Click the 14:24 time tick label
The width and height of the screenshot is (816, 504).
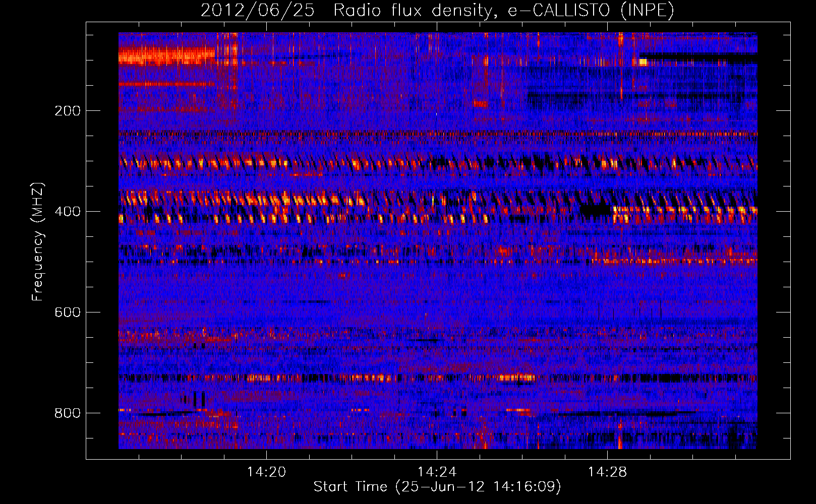pyautogui.click(x=437, y=472)
